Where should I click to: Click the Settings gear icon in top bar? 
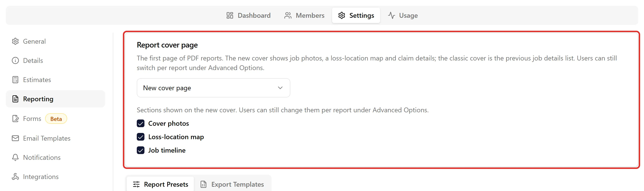[341, 16]
